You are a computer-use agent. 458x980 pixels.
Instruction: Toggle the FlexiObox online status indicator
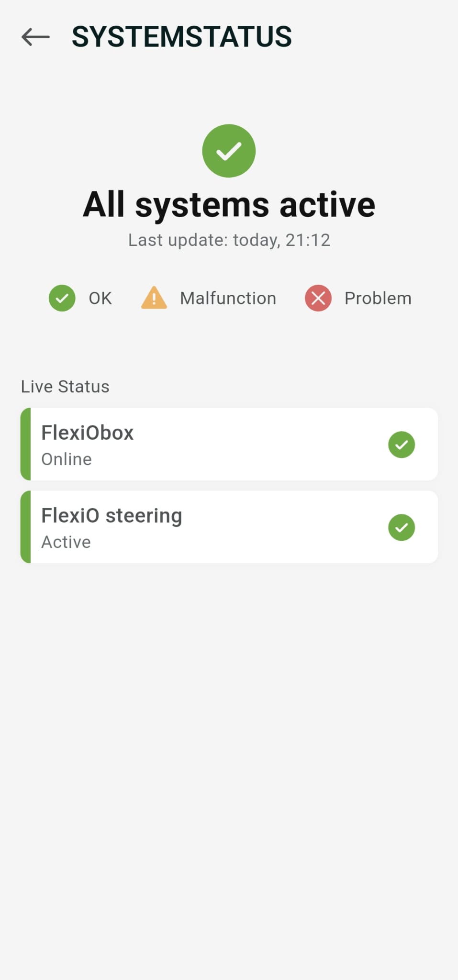coord(402,445)
